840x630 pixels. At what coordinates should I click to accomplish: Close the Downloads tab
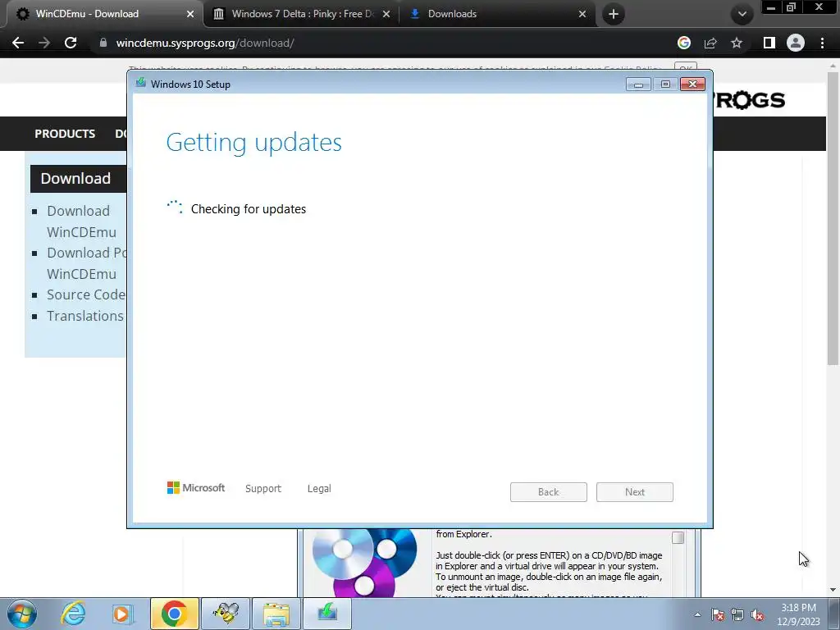click(582, 14)
